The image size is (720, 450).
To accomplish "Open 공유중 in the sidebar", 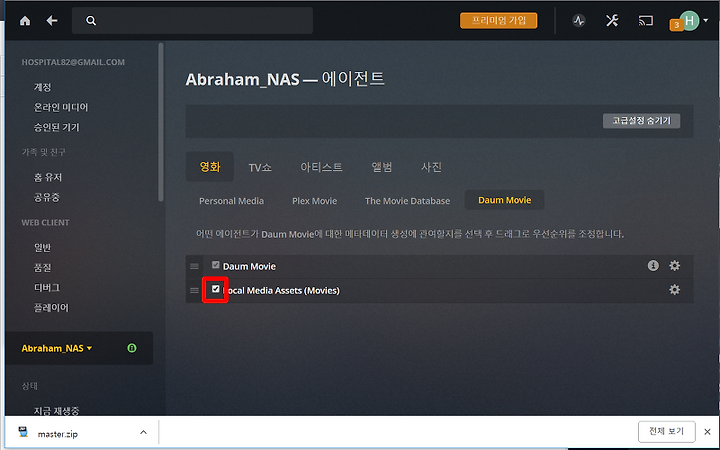I will point(46,197).
